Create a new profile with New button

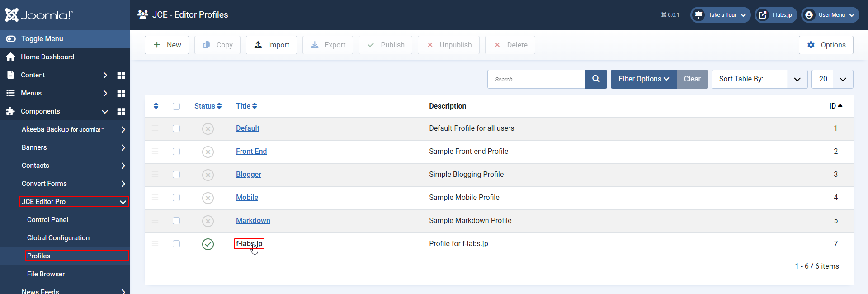167,45
